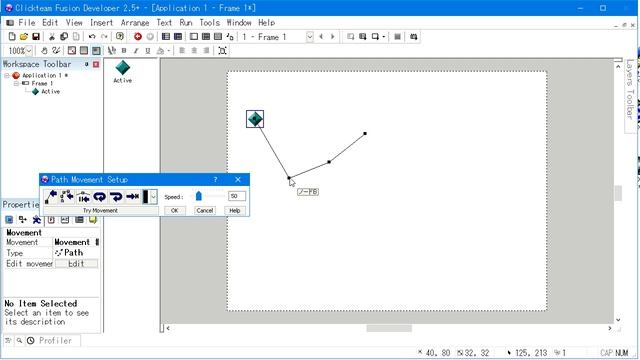This screenshot has width=640, height=360.
Task: Open the Movement tab icon in Properties
Action: click(37, 220)
